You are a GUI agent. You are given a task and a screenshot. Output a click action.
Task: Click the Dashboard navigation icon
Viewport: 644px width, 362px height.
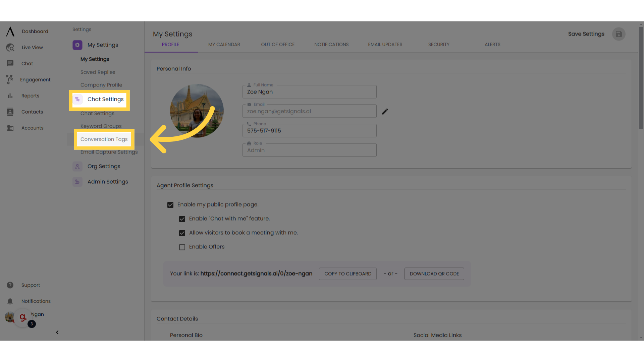pyautogui.click(x=10, y=31)
